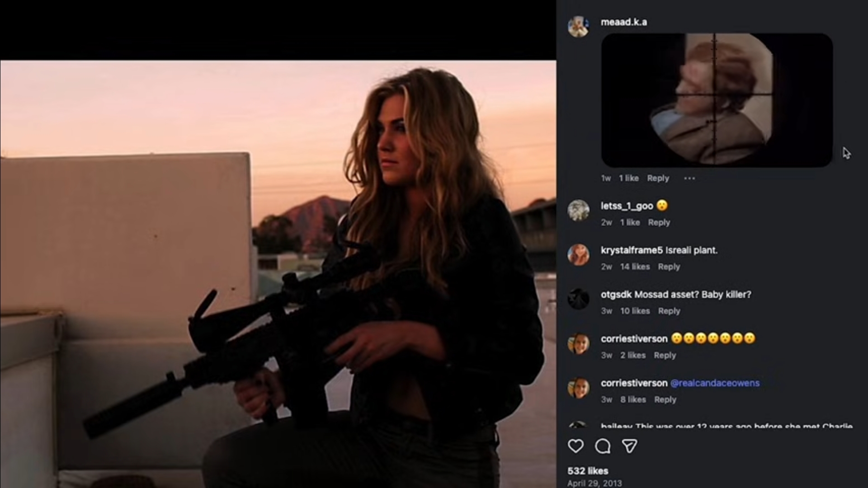This screenshot has width=868, height=488.
Task: Reply to otgsdk Mossad asset comment
Action: [x=669, y=311]
